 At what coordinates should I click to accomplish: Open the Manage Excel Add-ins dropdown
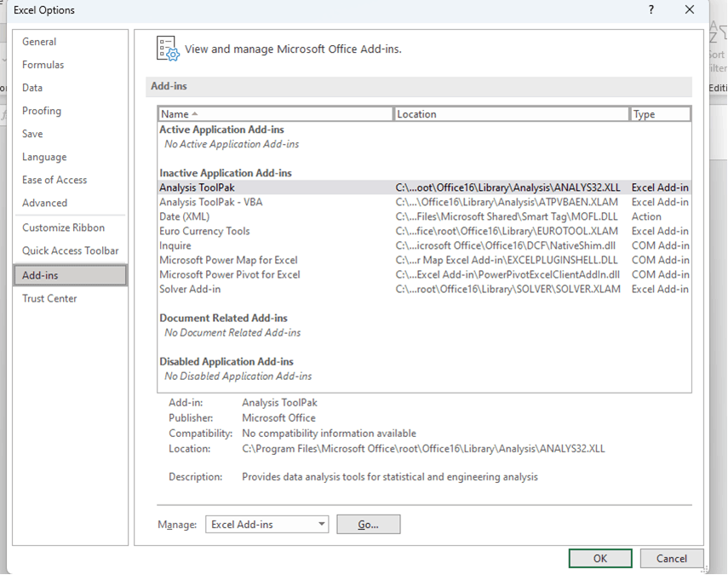[267, 525]
